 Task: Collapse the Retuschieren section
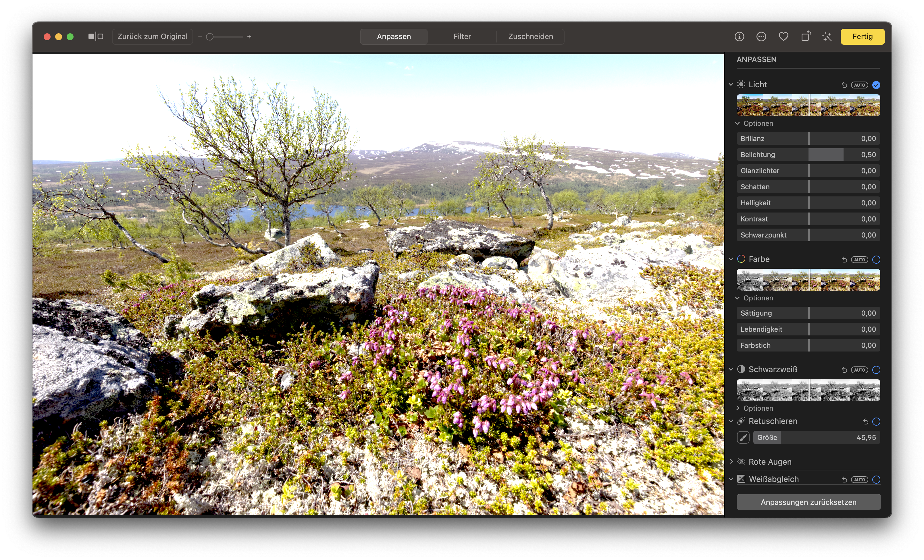(x=731, y=421)
